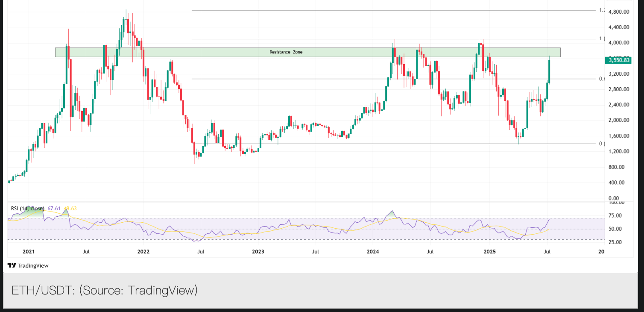Click the 4,000.00 price axis label
Image resolution: width=644 pixels, height=312 pixels.
tap(619, 43)
